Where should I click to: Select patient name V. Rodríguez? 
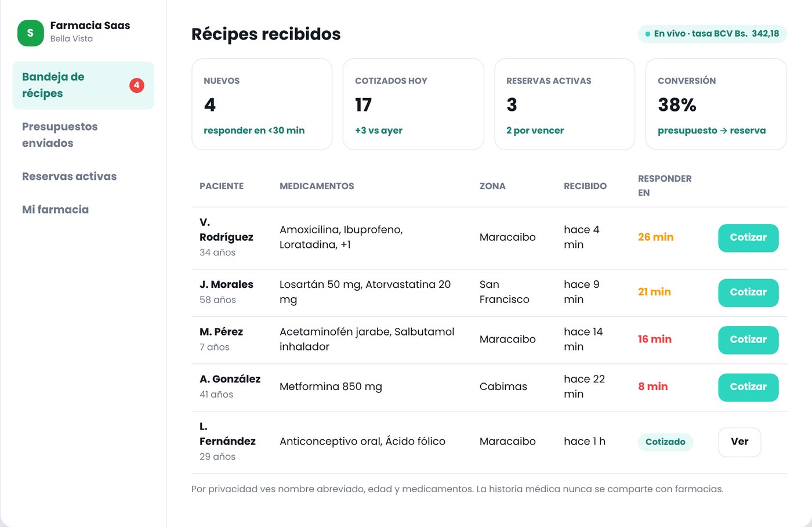[226, 230]
